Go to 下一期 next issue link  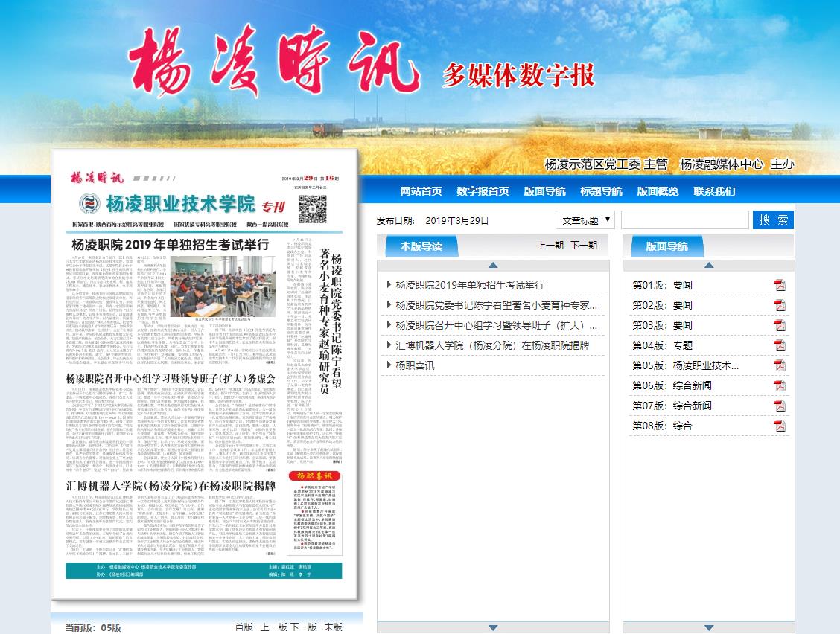(584, 246)
